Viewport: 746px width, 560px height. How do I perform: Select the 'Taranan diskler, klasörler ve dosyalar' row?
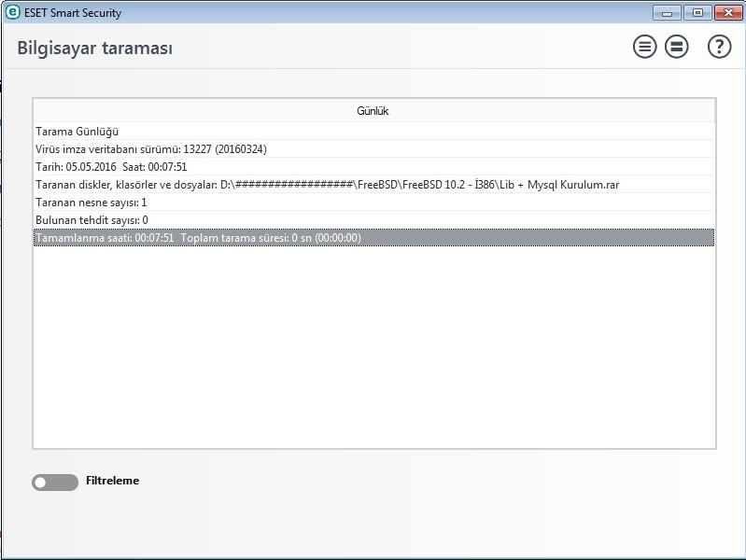(x=374, y=185)
